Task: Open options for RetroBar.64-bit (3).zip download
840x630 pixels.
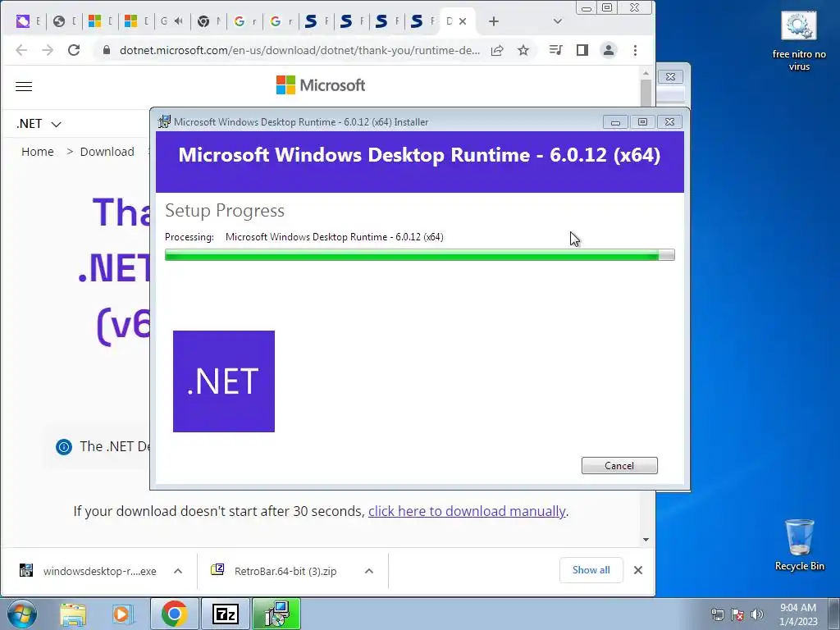Action: coord(369,571)
